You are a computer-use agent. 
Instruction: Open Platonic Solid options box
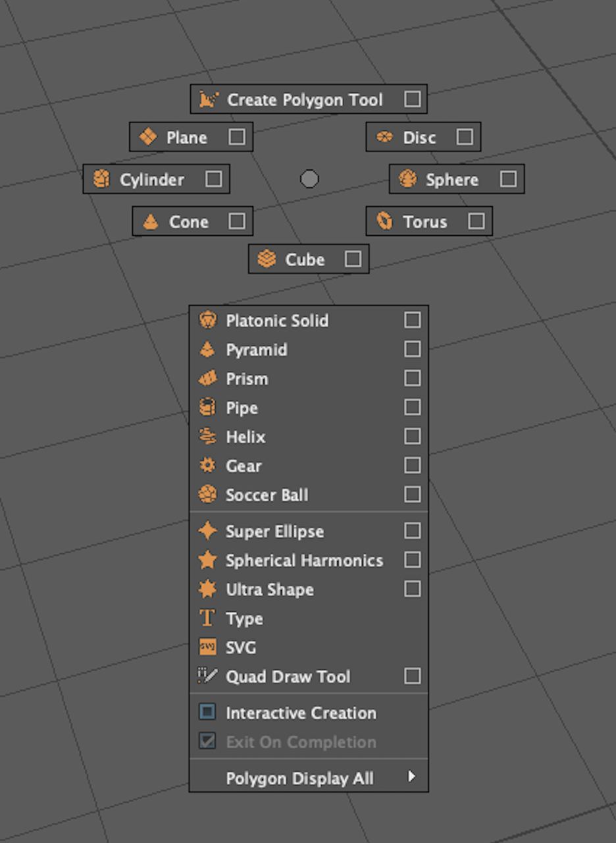coord(413,320)
